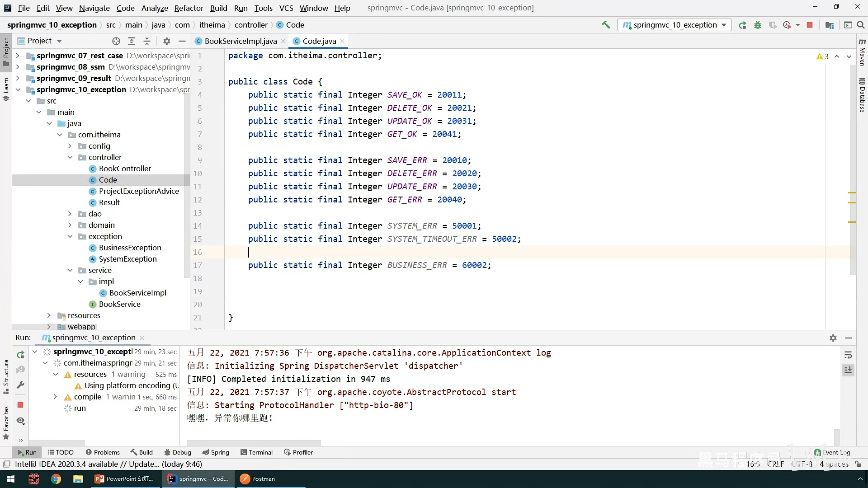Expand the dao package folder
The width and height of the screenshot is (868, 488).
[x=70, y=214]
